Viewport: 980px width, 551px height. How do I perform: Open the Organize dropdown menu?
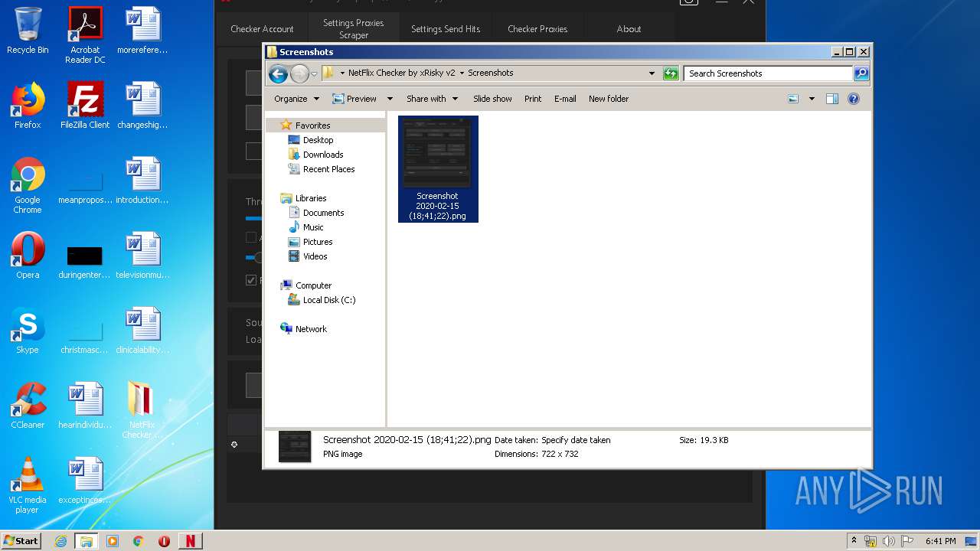coord(296,99)
